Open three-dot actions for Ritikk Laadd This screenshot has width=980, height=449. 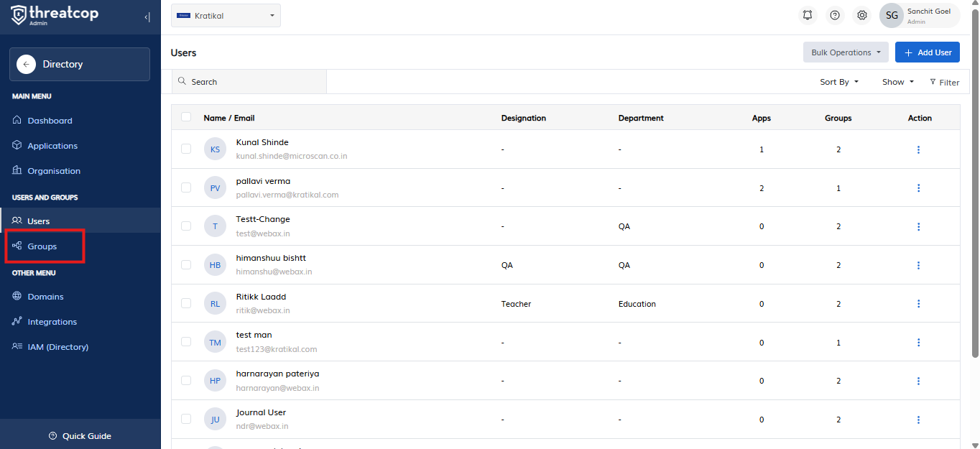coord(918,304)
